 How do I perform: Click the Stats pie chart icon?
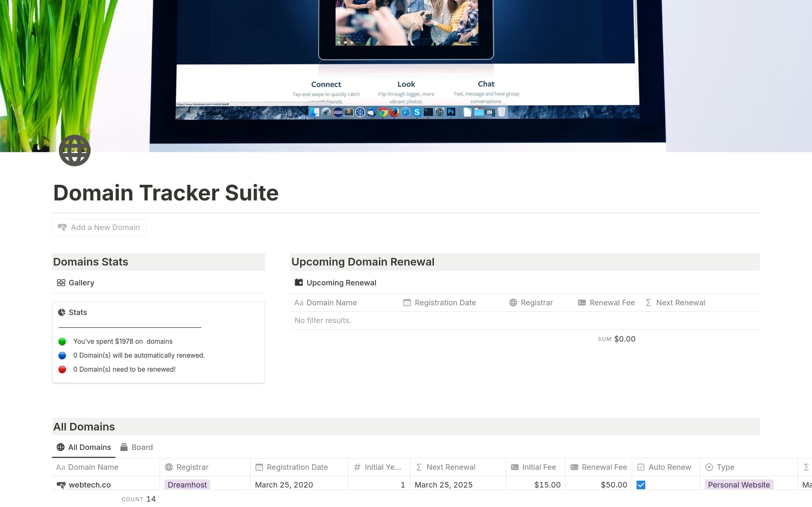(x=62, y=312)
